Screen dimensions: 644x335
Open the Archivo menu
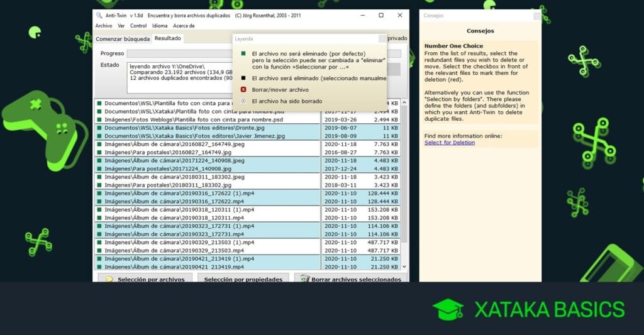click(x=104, y=25)
